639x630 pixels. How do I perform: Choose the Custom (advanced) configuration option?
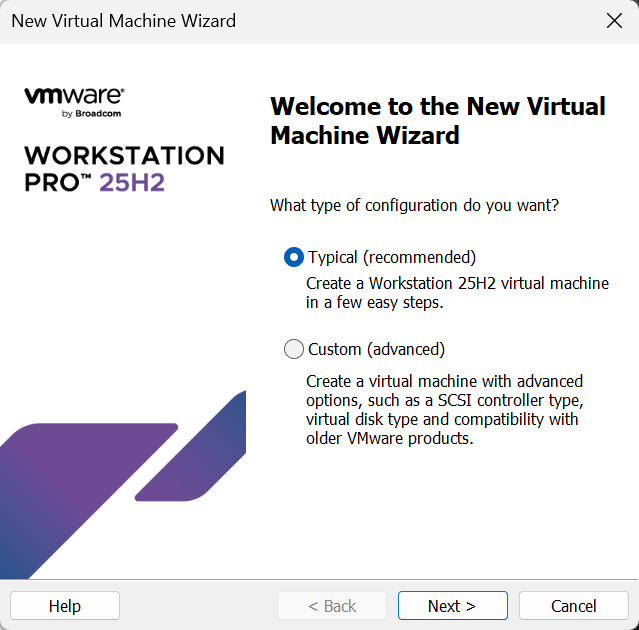(x=294, y=349)
